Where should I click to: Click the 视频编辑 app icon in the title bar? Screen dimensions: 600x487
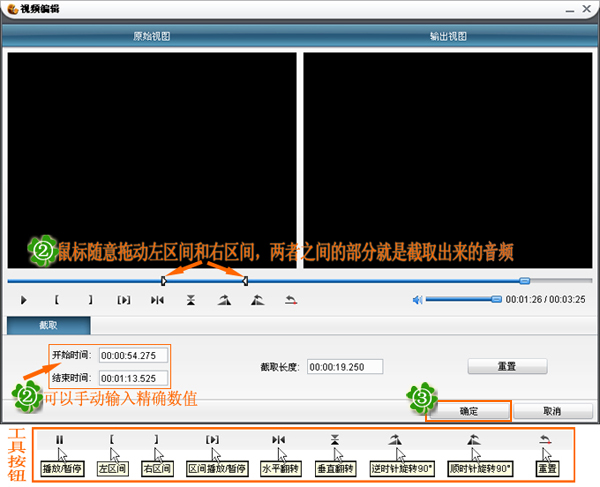tap(13, 9)
